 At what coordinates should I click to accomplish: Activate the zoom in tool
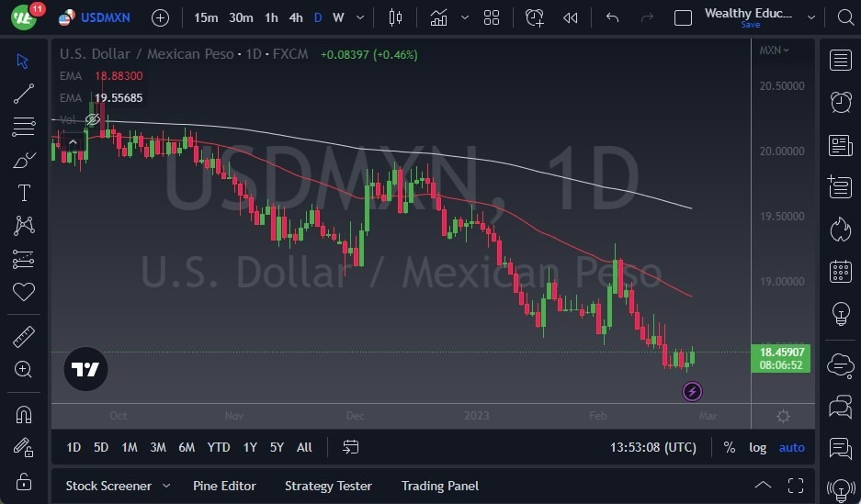(x=23, y=370)
